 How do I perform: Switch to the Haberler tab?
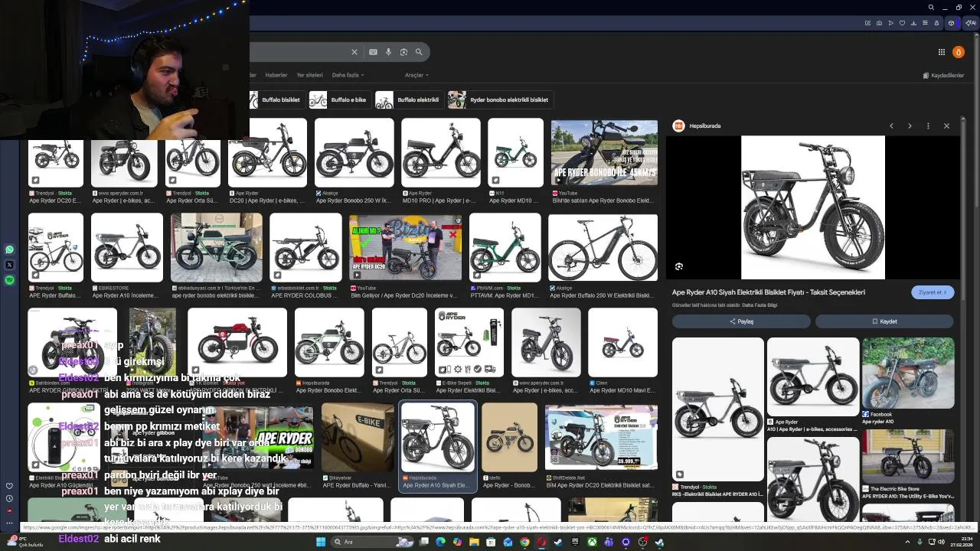pyautogui.click(x=276, y=75)
